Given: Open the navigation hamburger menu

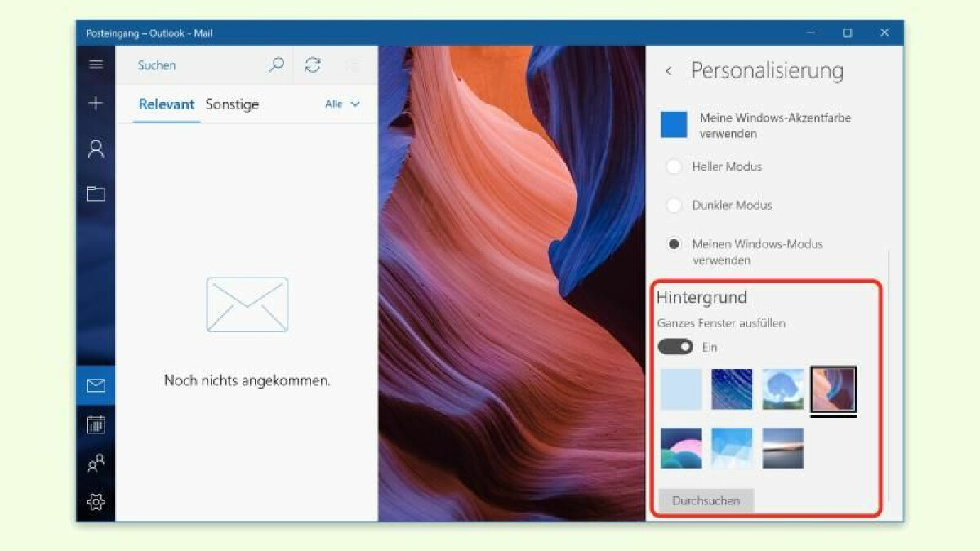Looking at the screenshot, I should coord(96,64).
